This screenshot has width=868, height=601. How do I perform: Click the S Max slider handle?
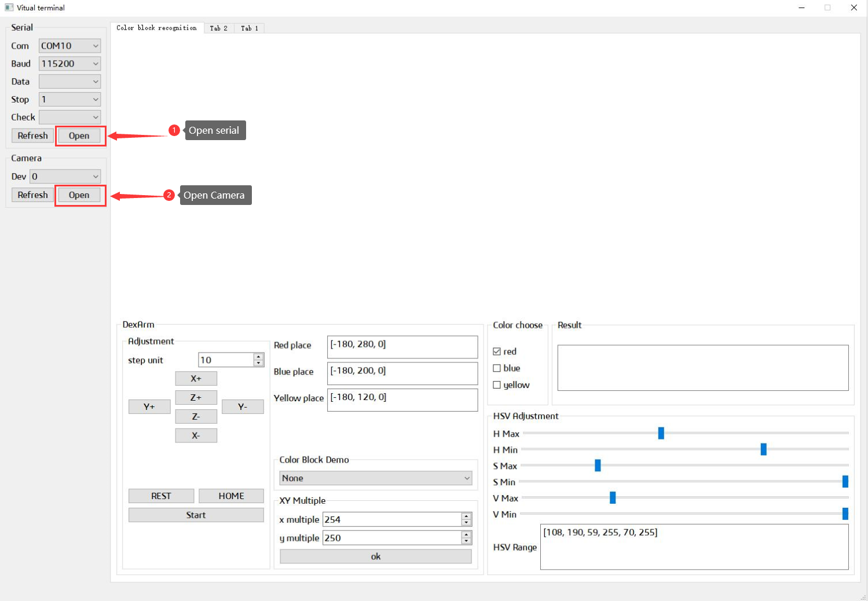point(598,466)
